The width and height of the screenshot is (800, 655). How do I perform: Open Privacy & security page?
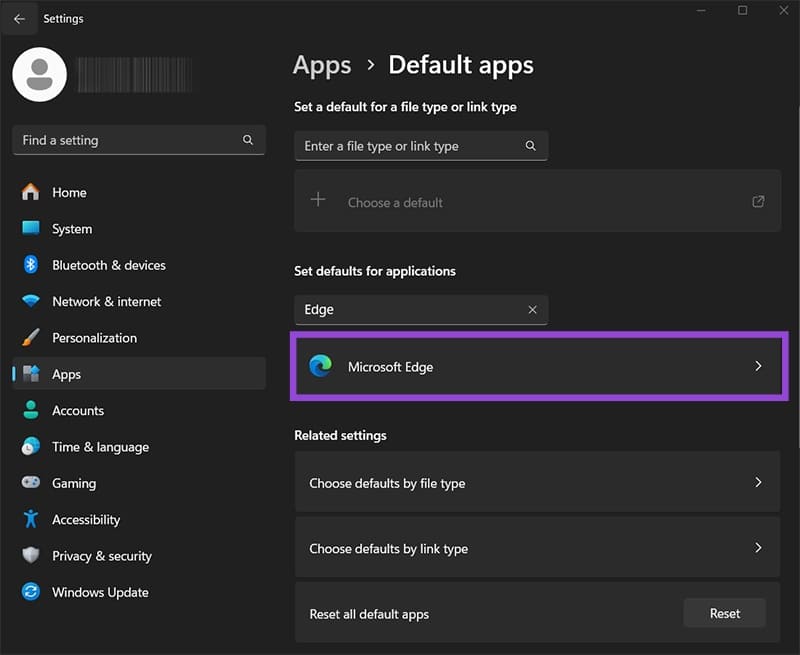click(139, 555)
